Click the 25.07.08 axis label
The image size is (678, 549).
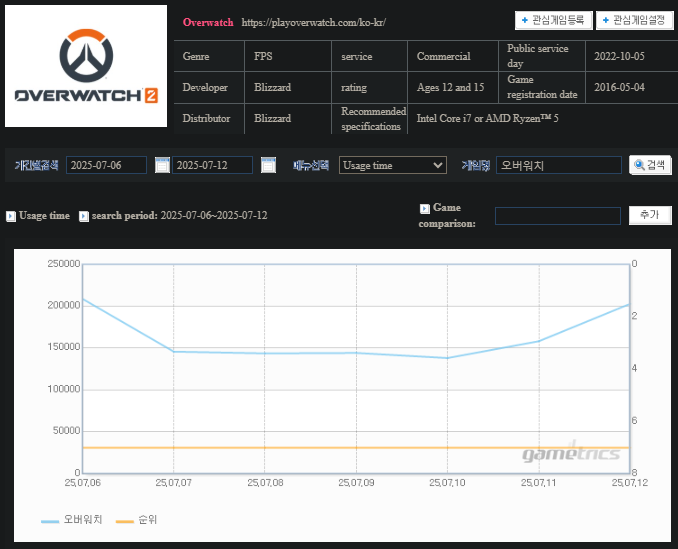265,483
